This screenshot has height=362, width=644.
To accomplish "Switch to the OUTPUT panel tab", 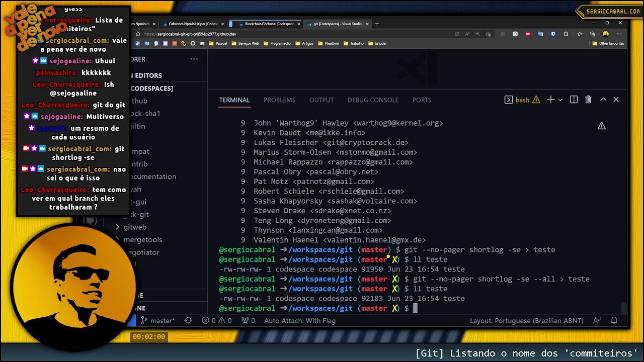I will click(x=321, y=100).
